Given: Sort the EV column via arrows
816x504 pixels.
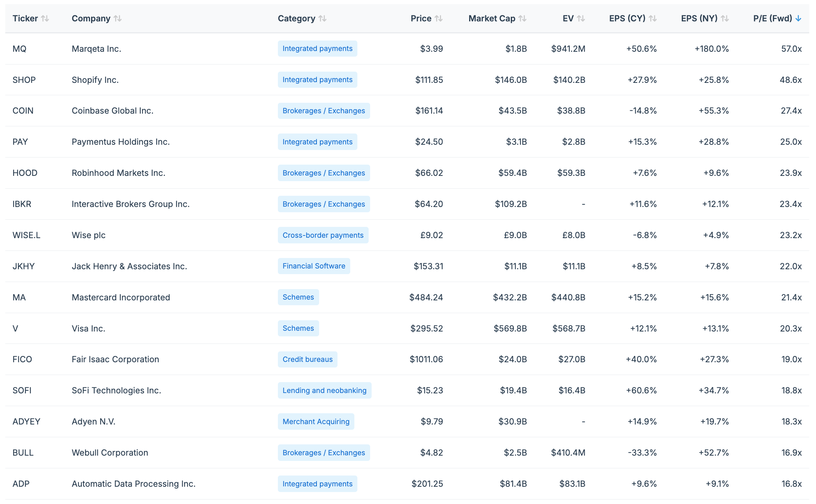Looking at the screenshot, I should pyautogui.click(x=581, y=18).
